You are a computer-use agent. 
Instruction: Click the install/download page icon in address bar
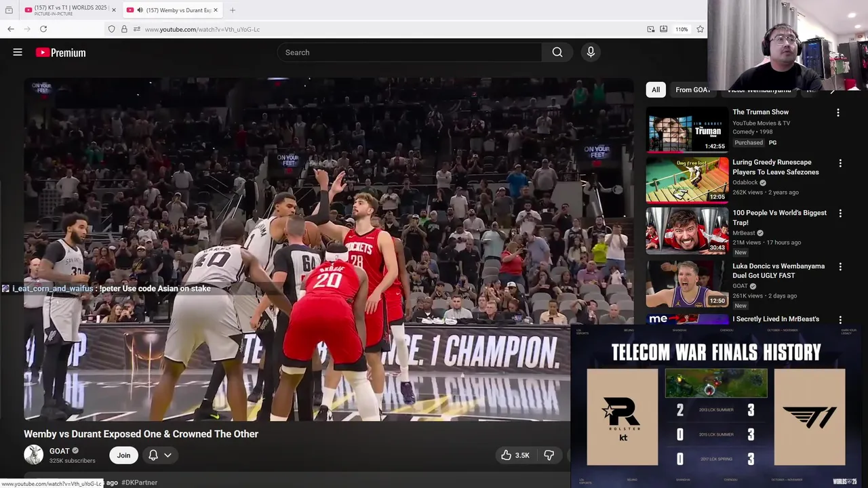[664, 29]
